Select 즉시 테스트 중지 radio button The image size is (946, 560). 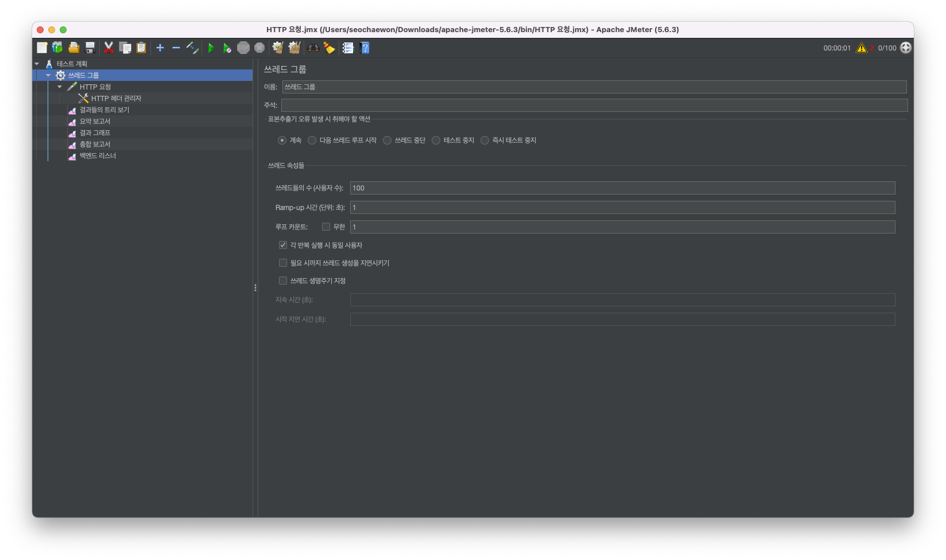tap(485, 140)
